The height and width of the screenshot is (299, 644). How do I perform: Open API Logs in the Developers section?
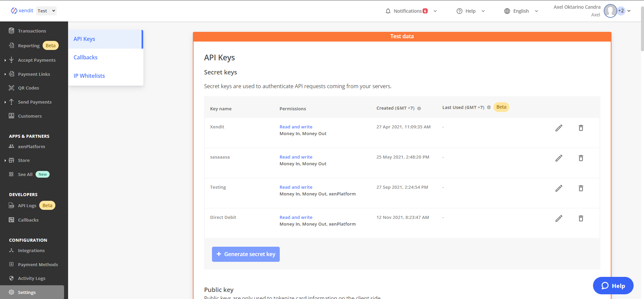pos(27,205)
